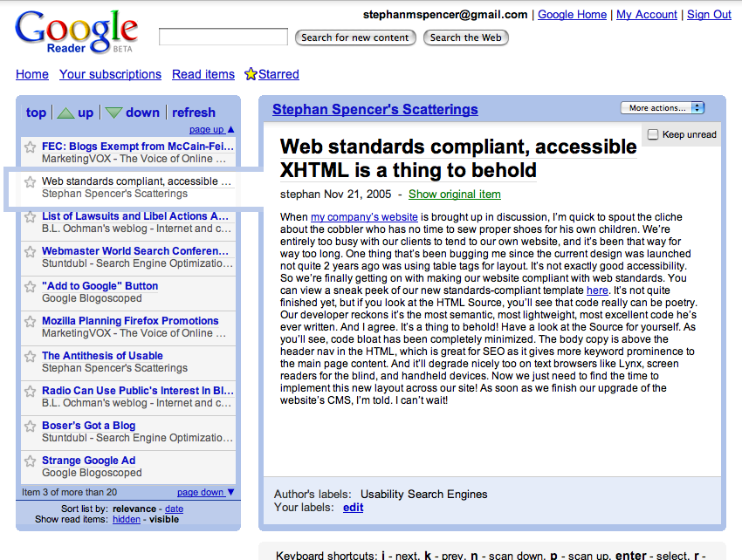Click in the search text field

pos(223,37)
